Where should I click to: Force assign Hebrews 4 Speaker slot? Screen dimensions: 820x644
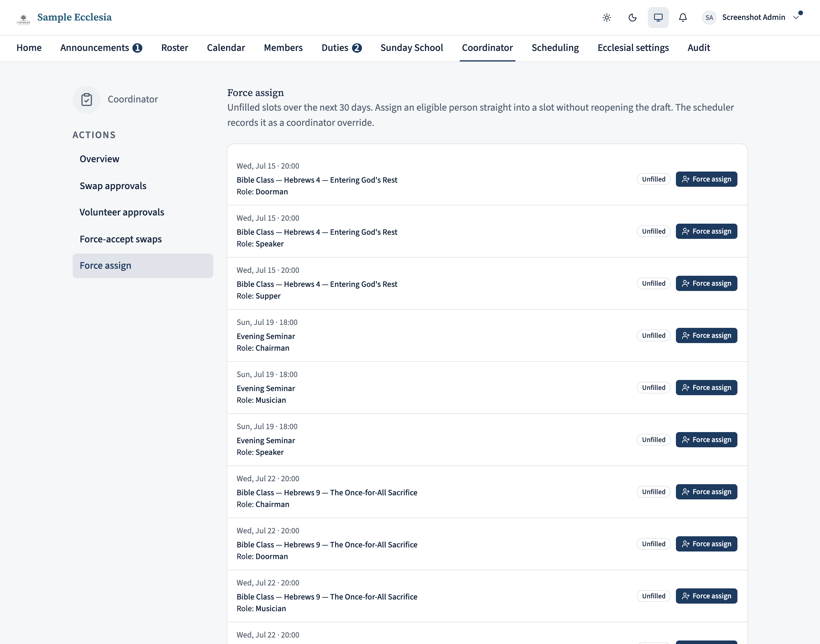tap(706, 231)
